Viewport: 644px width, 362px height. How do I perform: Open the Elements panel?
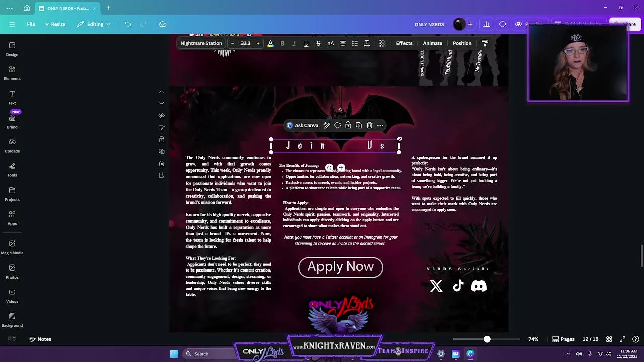12,73
